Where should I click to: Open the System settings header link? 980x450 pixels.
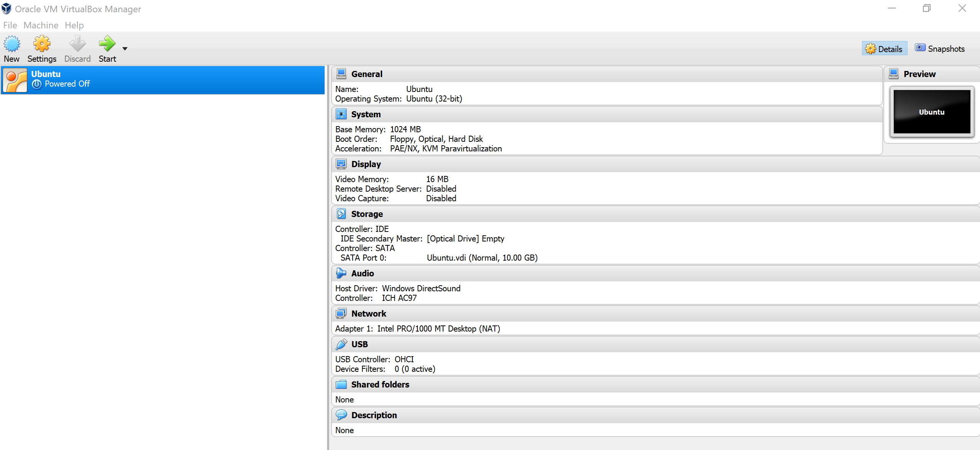click(x=366, y=114)
